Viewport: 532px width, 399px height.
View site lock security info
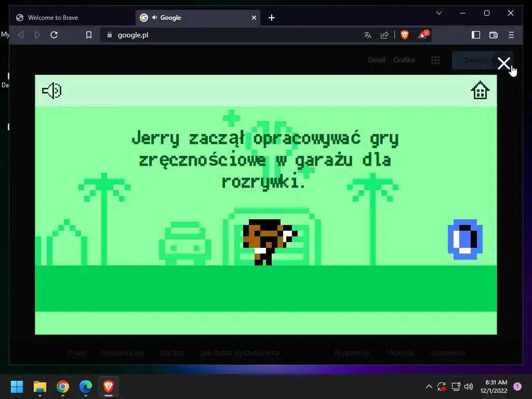point(109,35)
